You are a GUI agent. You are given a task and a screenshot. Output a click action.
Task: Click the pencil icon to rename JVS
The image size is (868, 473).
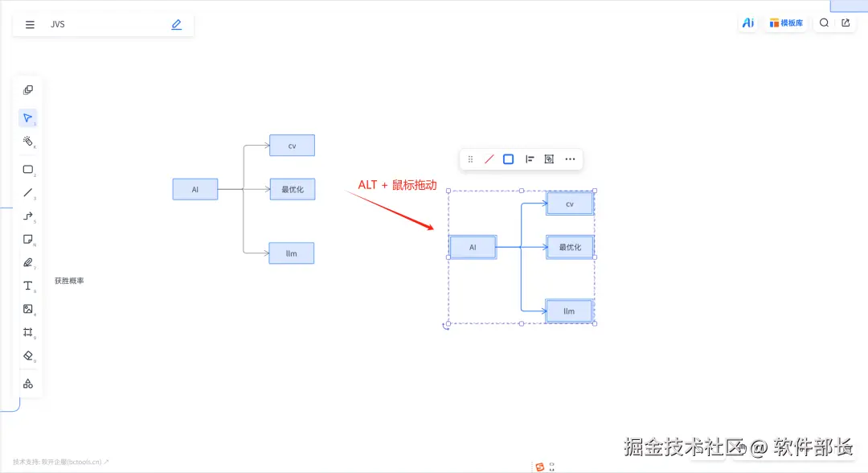tap(177, 24)
